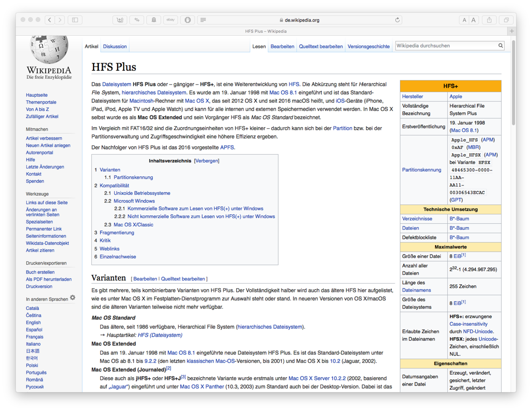Screen dimensions: 532x411
Task: Open the Quelltext bearbeiten tab
Action: coord(321,46)
